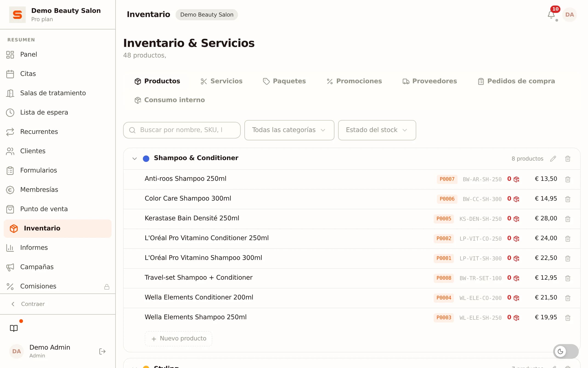Click Demo Beauty Salon location badge
This screenshot has width=588, height=368.
pos(206,14)
